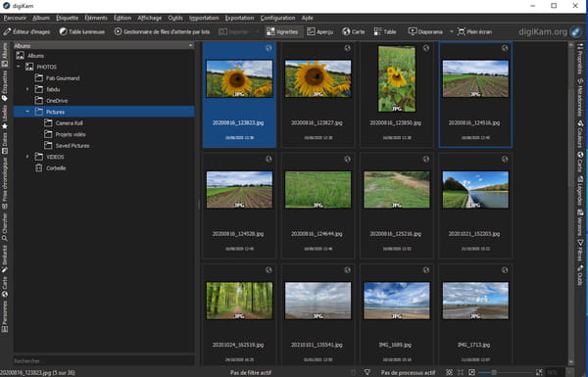Open the Diaporama dropdown arrow

[451, 32]
